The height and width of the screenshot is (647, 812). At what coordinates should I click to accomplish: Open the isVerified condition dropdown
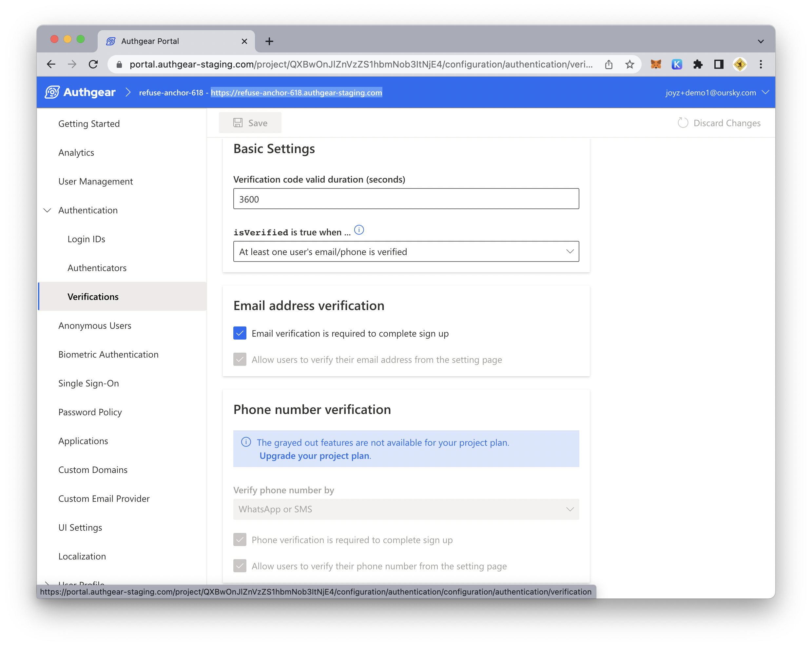pos(406,251)
